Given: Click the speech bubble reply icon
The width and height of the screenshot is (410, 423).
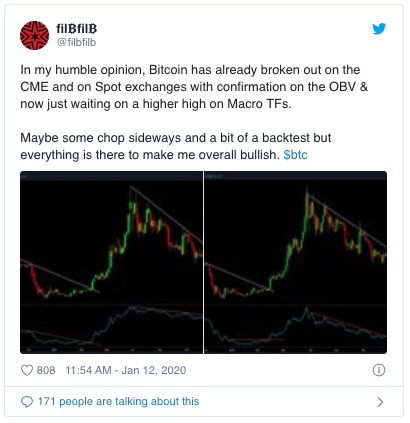Looking at the screenshot, I should pos(27,402).
